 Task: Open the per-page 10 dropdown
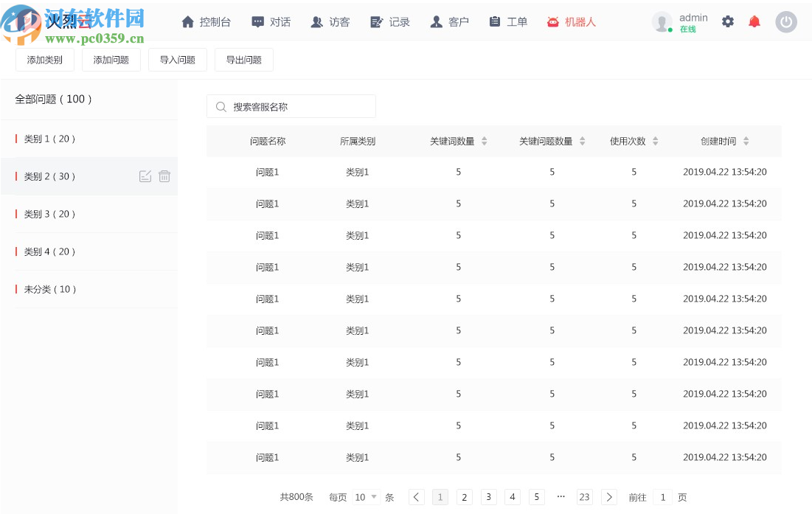pyautogui.click(x=366, y=497)
